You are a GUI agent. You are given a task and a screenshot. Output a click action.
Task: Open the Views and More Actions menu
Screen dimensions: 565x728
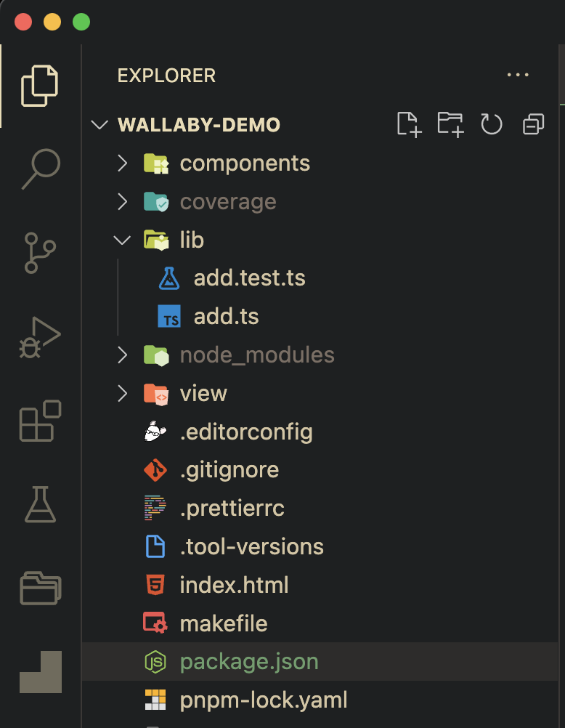(x=518, y=75)
